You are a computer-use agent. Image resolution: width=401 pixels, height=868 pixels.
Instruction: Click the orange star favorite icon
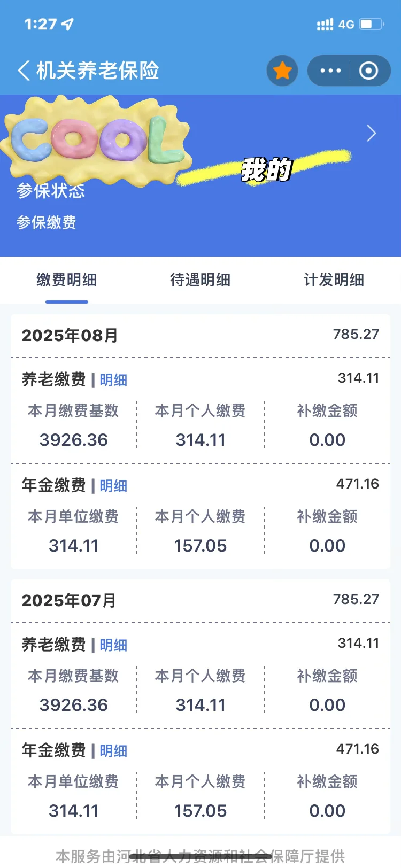point(282,71)
